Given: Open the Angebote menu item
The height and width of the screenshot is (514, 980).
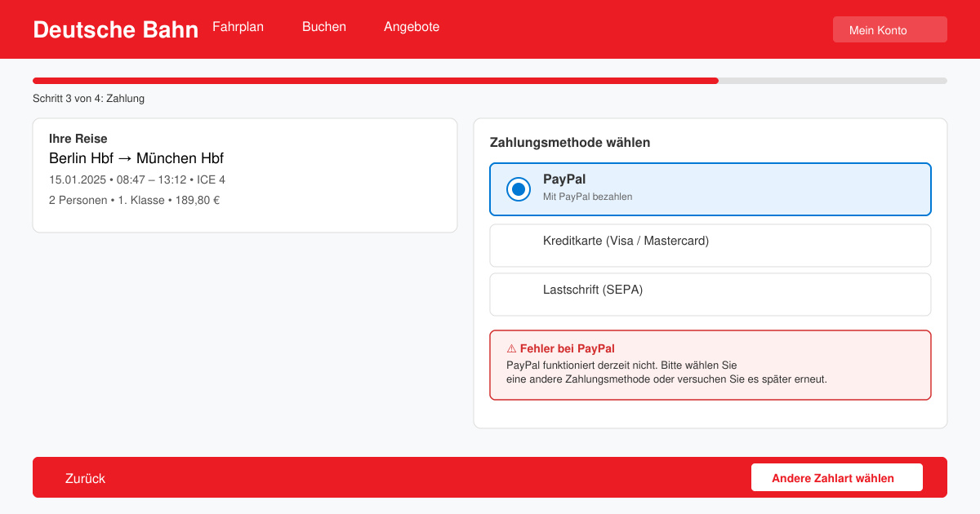Looking at the screenshot, I should [412, 27].
